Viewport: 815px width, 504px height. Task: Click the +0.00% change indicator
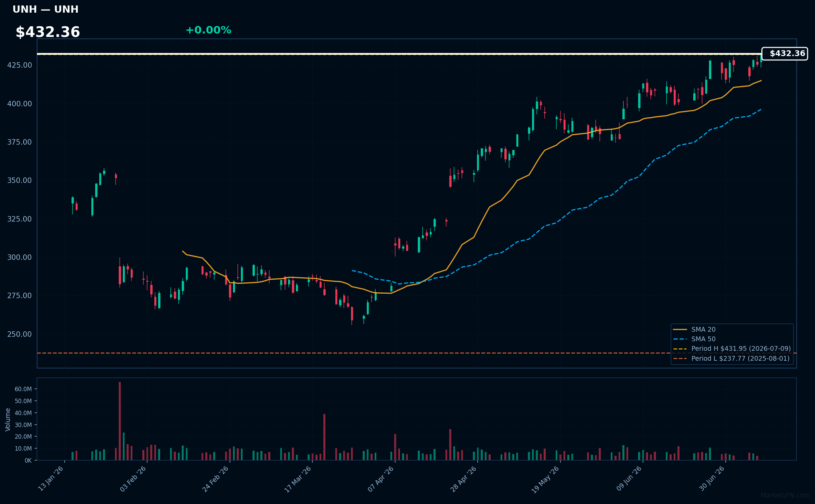click(208, 30)
